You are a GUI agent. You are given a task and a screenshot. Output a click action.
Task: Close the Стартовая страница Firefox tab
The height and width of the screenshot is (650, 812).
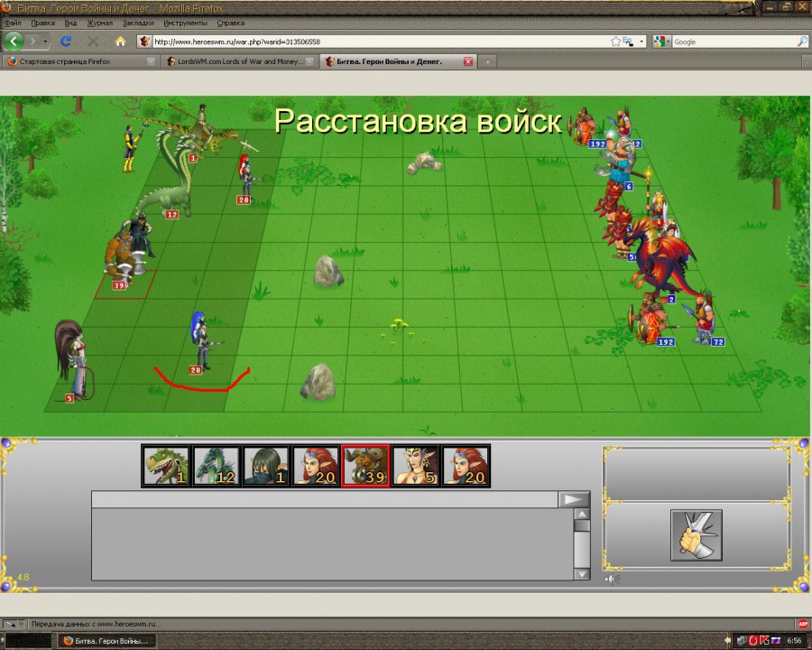[151, 61]
